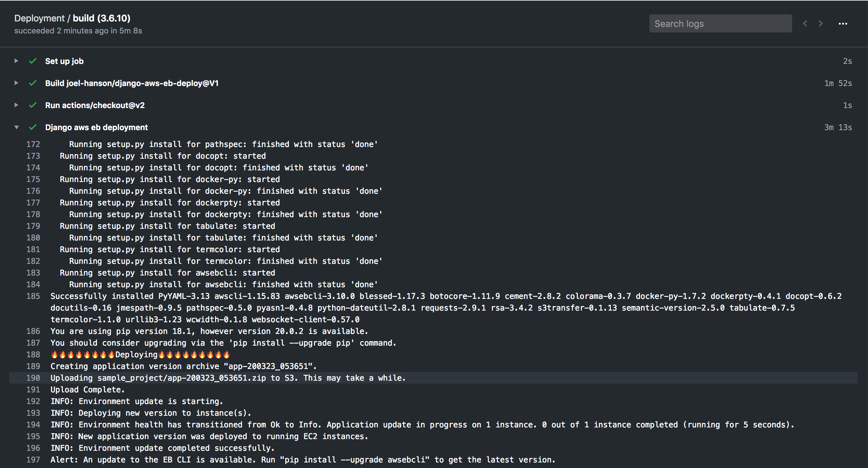This screenshot has width=868, height=468.
Task: Expand the Set up job step
Action: click(16, 61)
